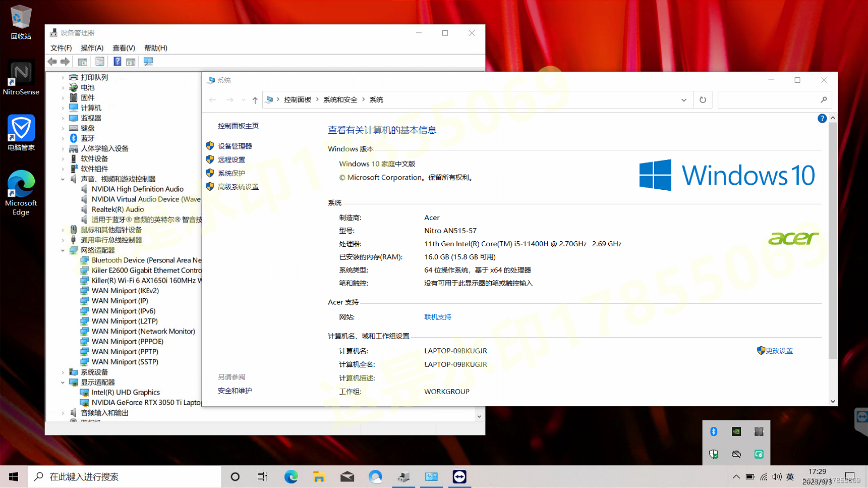Select Killer E2600 Gigabit Ethernet Controller
The image size is (868, 488).
tap(141, 270)
